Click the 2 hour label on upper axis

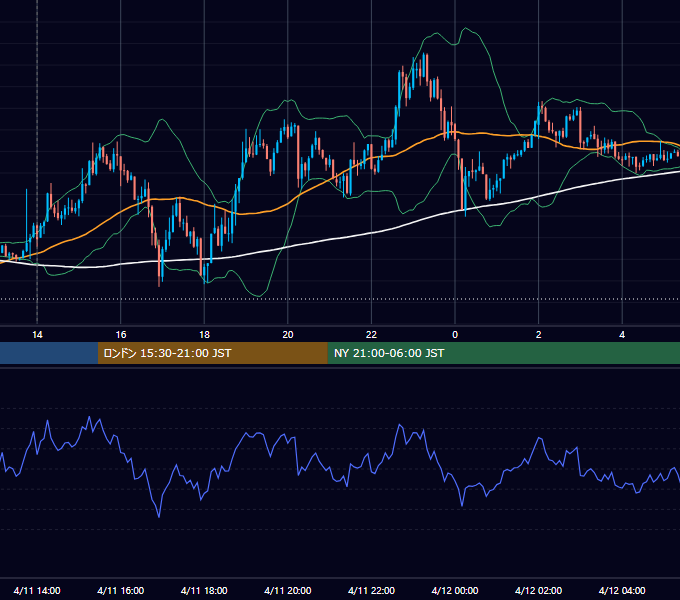coord(539,335)
